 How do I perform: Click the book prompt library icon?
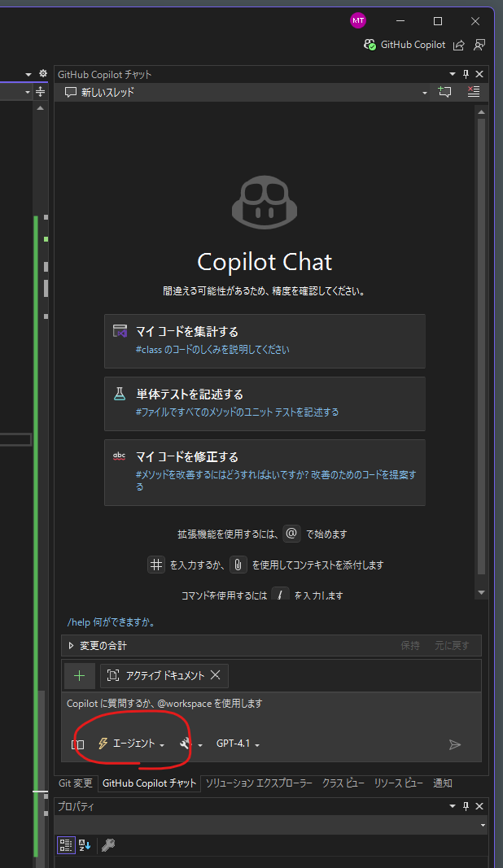point(78,744)
